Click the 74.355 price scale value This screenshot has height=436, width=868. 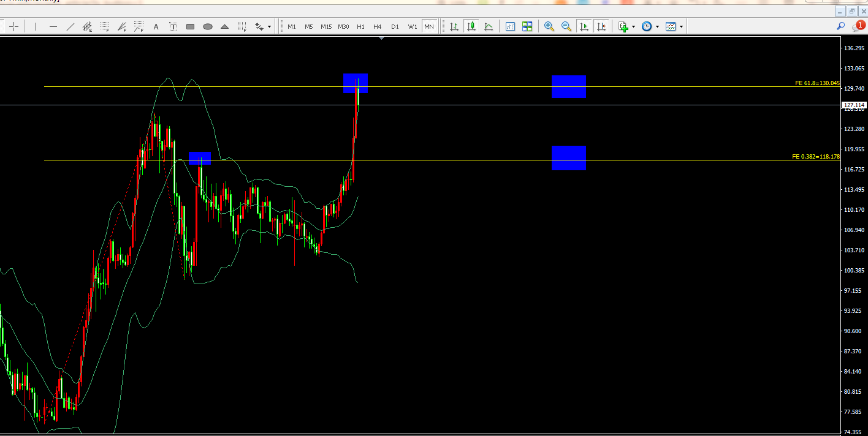(854, 432)
